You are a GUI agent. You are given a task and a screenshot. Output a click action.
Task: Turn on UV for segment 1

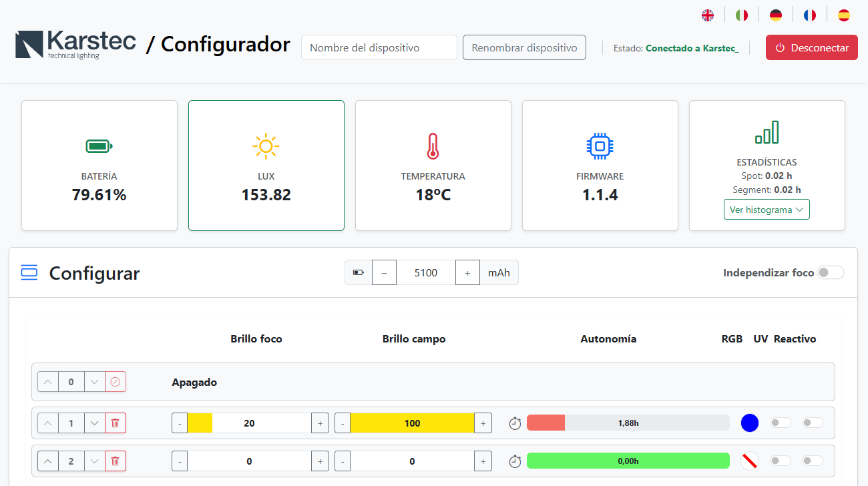point(780,423)
